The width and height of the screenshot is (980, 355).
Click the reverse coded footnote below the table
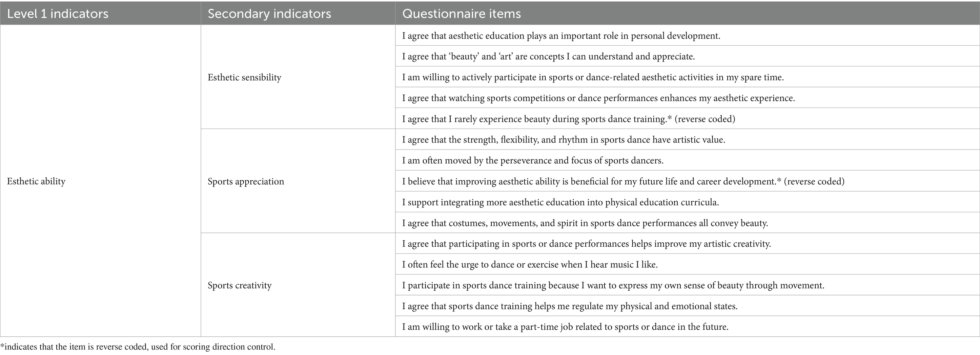(x=138, y=347)
